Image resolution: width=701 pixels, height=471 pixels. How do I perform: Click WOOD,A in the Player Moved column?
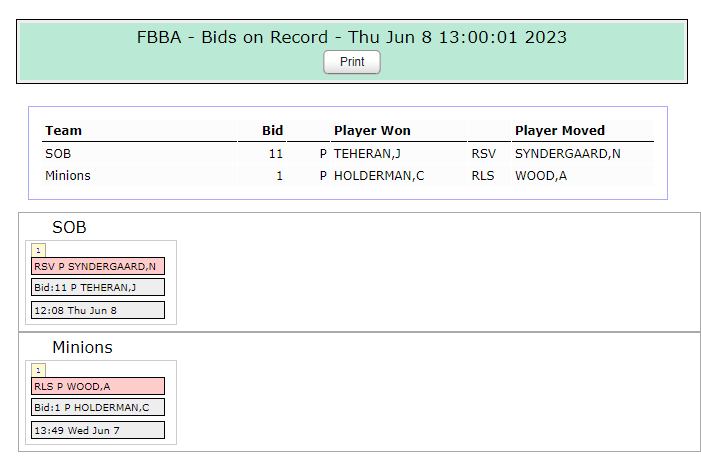point(541,176)
